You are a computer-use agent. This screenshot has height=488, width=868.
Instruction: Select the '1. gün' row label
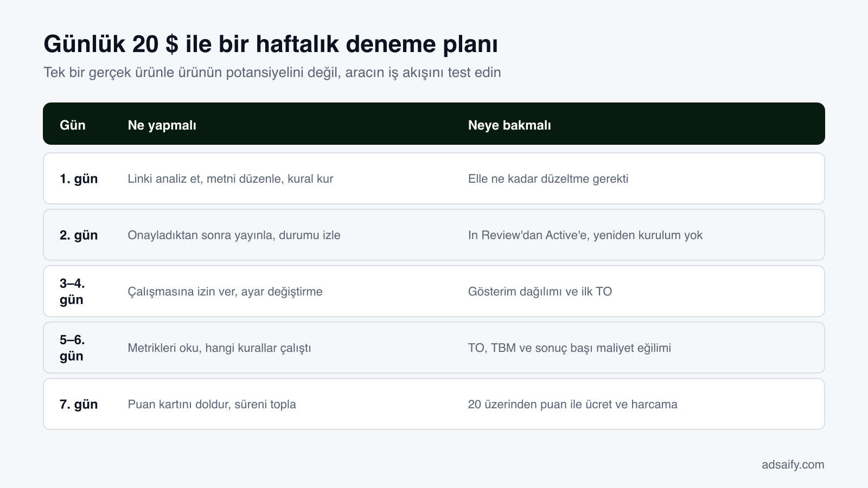pos(79,179)
